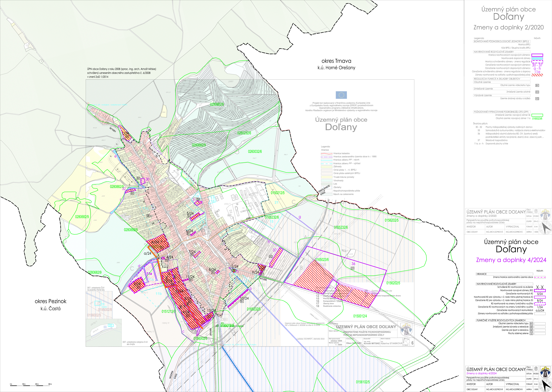Image resolution: width=552 pixels, height=392 pixels.
Task: Click the green legend rectangle for plan 36
Action: 537,115
